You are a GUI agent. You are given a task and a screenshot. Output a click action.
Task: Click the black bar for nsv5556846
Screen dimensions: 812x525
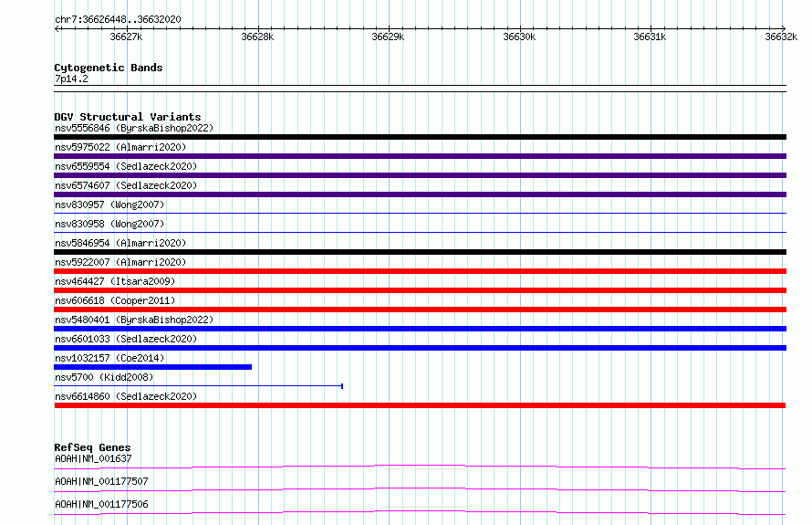pyautogui.click(x=420, y=137)
